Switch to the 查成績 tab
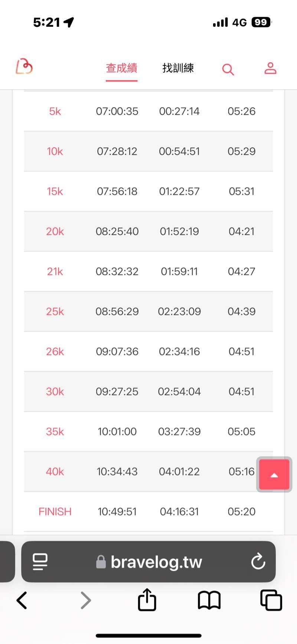Screen dimensions: 297x644 coord(121,68)
